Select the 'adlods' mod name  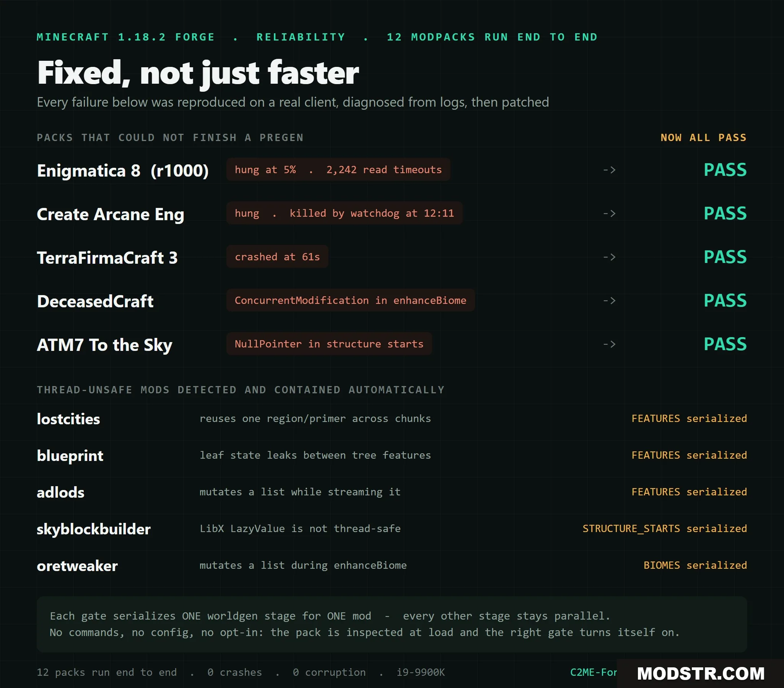tap(60, 493)
